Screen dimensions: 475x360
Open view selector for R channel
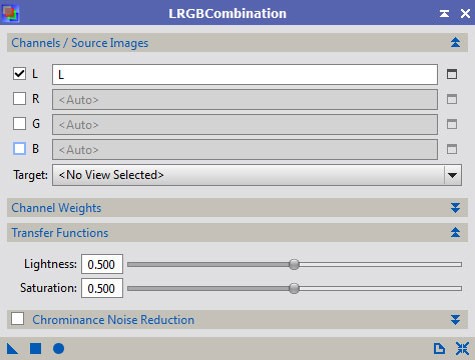pyautogui.click(x=452, y=99)
